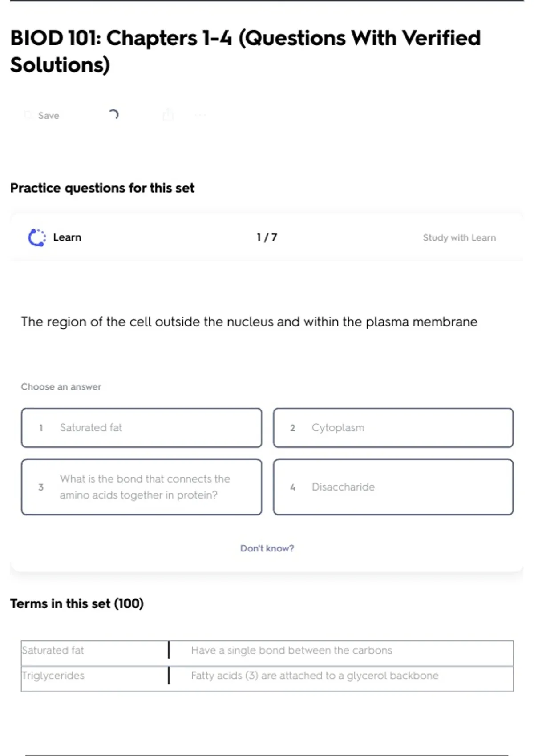This screenshot has height=756, width=534.
Task: Click the loading spinner icon
Action: pos(113,115)
